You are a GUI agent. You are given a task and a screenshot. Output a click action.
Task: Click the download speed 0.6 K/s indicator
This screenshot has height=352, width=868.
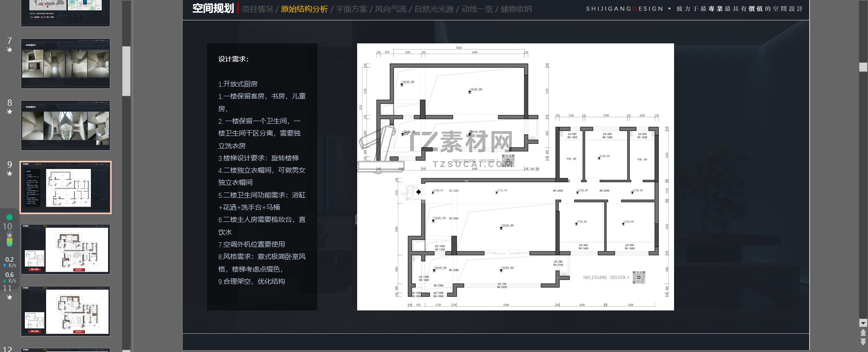(9, 277)
